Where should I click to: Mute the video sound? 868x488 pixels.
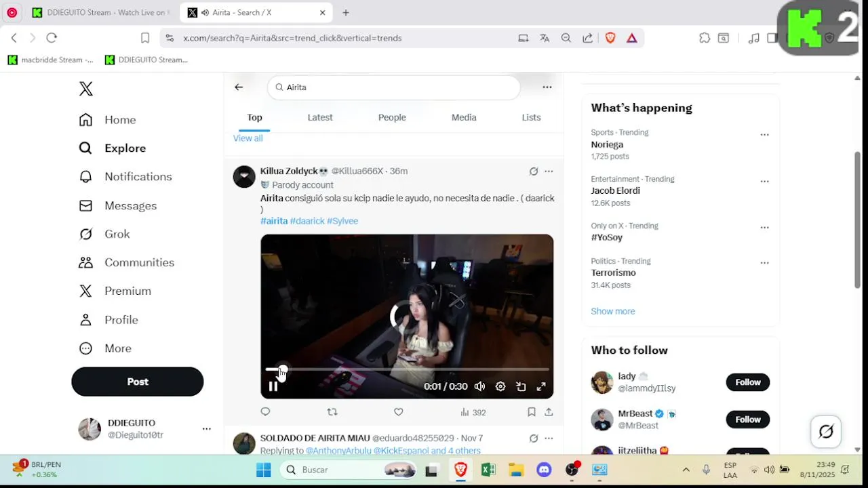(x=480, y=386)
